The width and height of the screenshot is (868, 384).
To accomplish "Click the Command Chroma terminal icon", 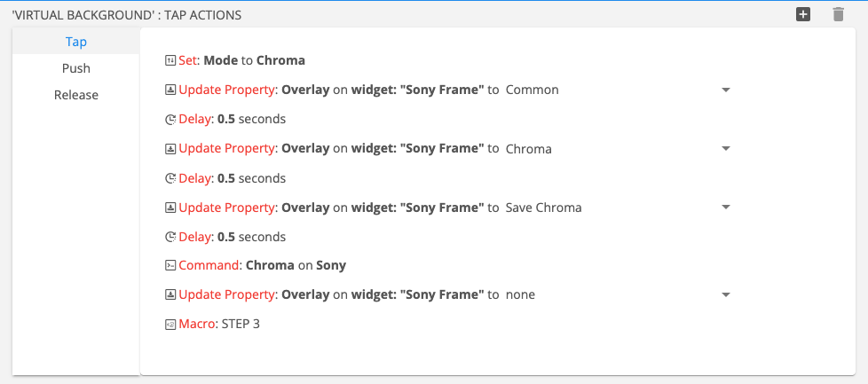I will 170,265.
